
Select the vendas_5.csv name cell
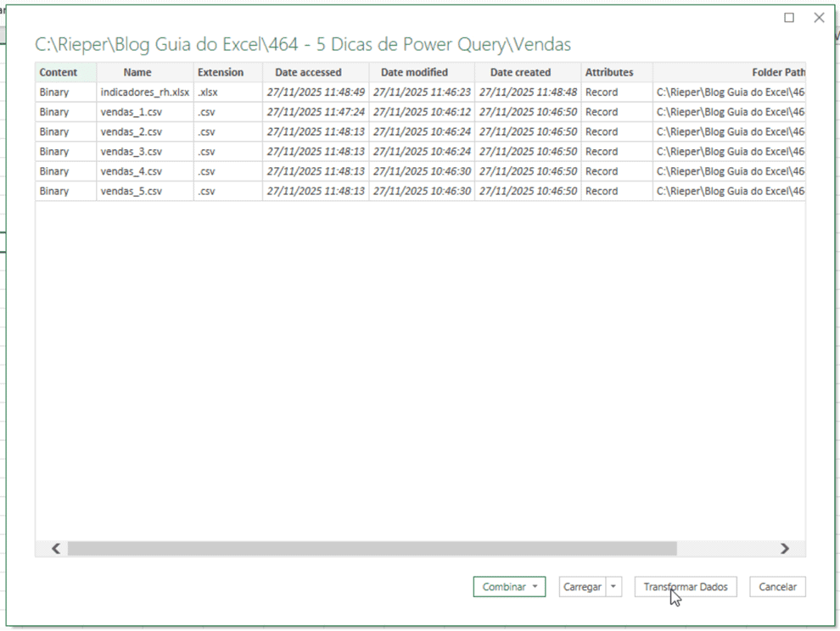(131, 191)
